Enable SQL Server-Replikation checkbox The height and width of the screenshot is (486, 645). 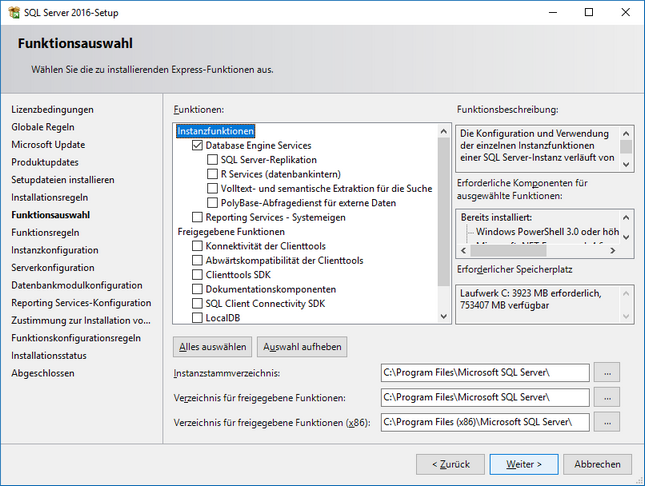(212, 160)
